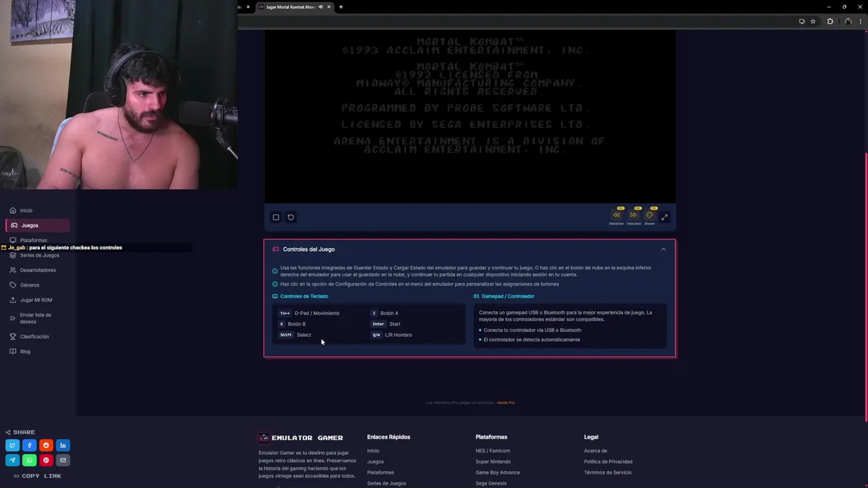Open footer link Inicio
This screenshot has height=488, width=868.
point(373,451)
